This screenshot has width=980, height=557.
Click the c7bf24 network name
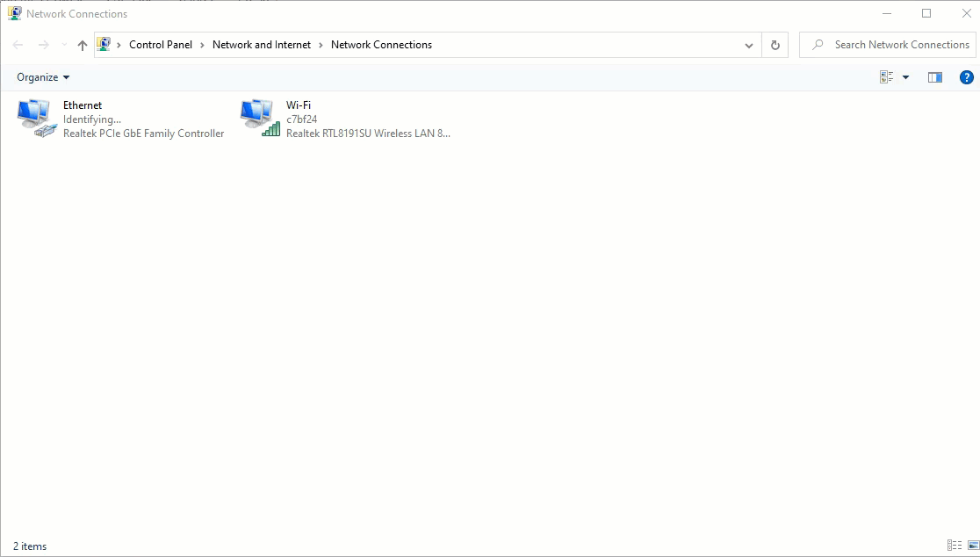[301, 119]
